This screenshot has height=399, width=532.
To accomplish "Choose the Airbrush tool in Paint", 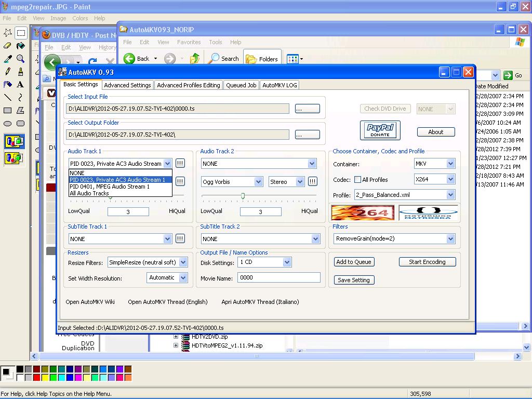I will [x=8, y=84].
